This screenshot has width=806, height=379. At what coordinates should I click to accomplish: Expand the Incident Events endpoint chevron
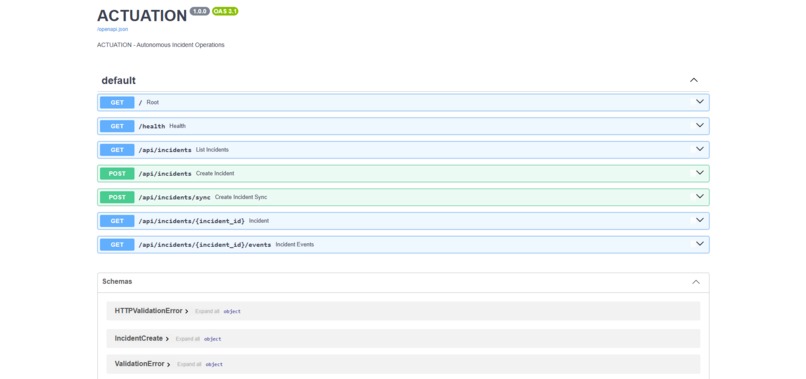tap(700, 244)
